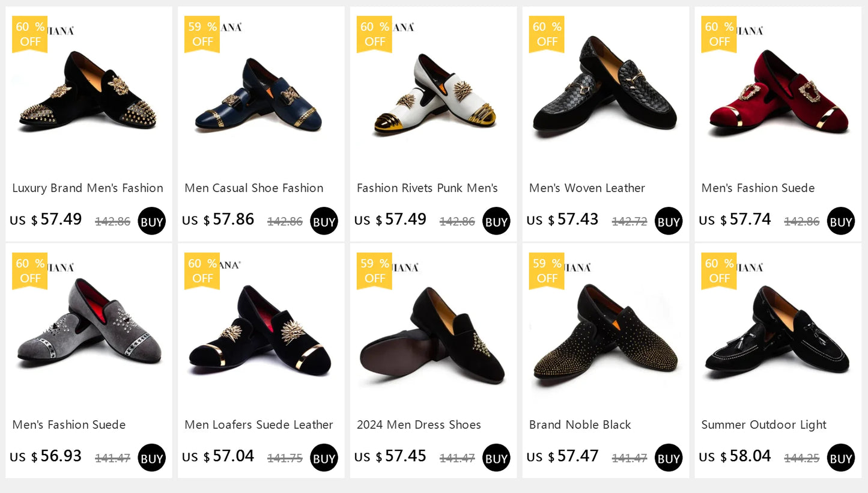This screenshot has width=868, height=493.
Task: Open the Summer Outdoor Light product title
Action: click(x=763, y=424)
